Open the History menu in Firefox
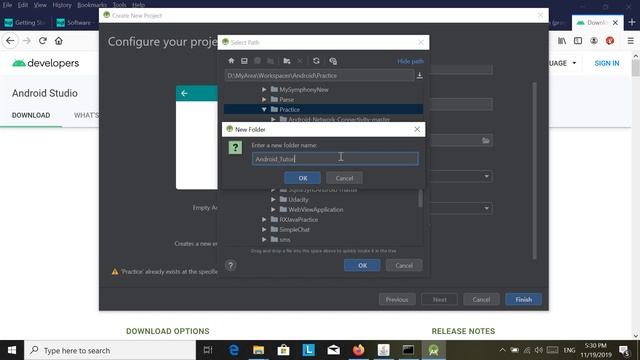Screen dimensions: 640x360 pyautogui.click(x=62, y=5)
